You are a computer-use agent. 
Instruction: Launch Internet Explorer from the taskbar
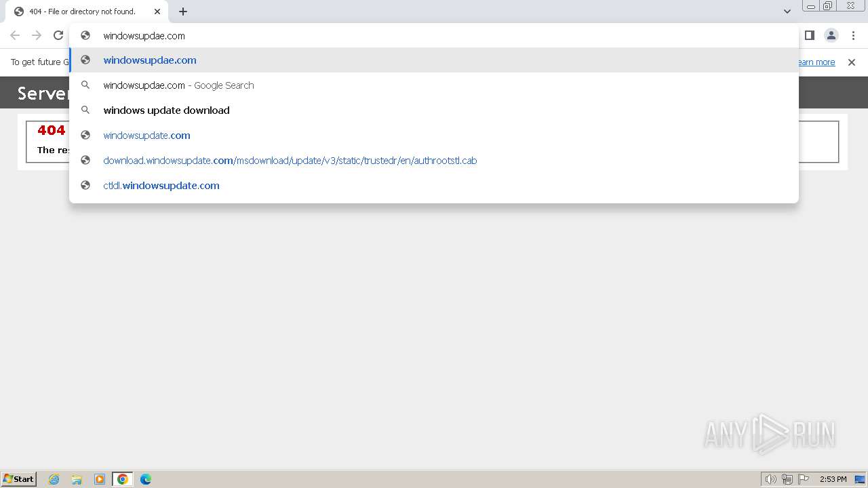(54, 479)
